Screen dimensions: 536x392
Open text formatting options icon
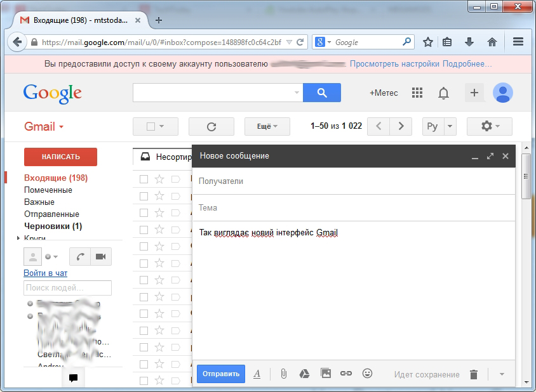[257, 374]
